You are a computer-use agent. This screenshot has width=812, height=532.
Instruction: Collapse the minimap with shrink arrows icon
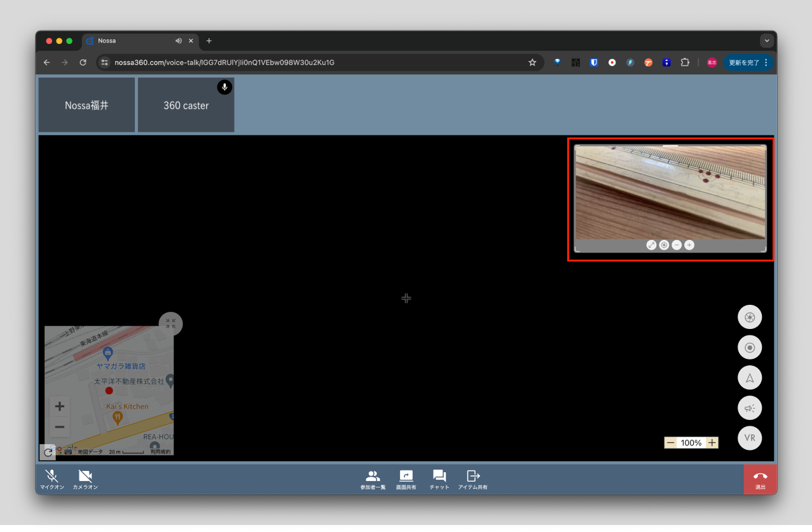170,323
